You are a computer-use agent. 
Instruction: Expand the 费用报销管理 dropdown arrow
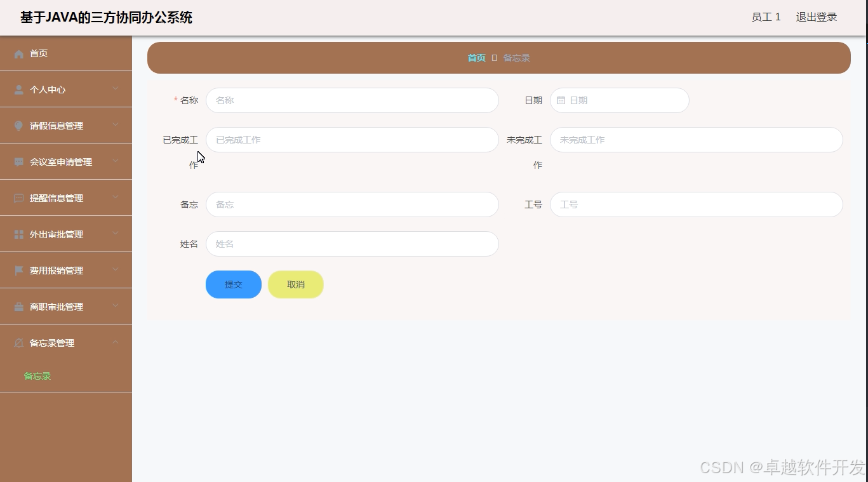point(116,270)
